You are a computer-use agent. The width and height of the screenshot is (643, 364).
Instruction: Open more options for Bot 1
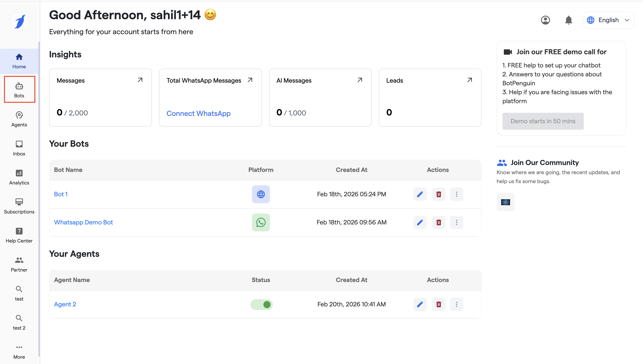[456, 194]
